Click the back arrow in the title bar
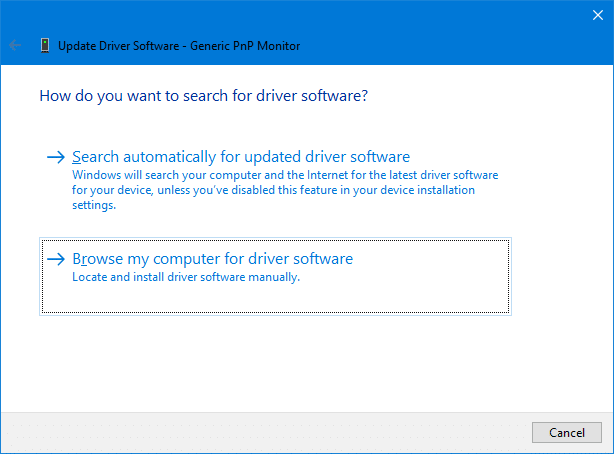 coord(15,45)
